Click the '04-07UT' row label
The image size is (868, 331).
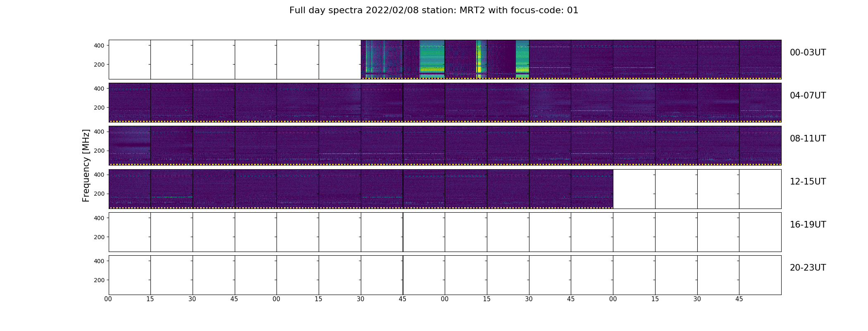click(808, 96)
